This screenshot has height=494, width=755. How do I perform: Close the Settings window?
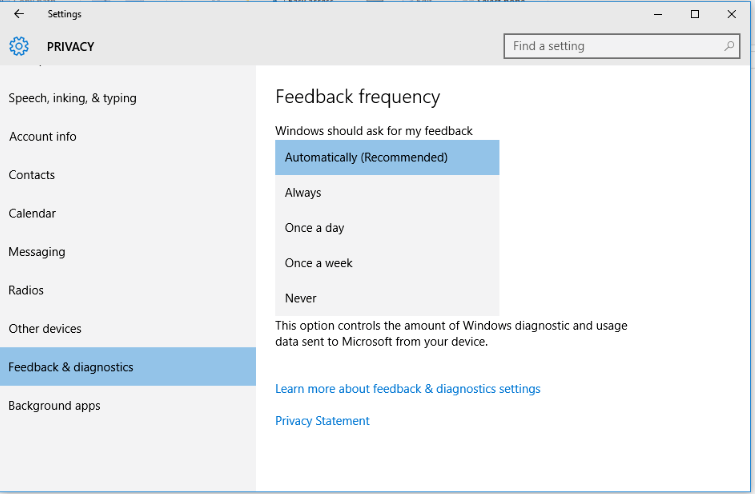(732, 14)
